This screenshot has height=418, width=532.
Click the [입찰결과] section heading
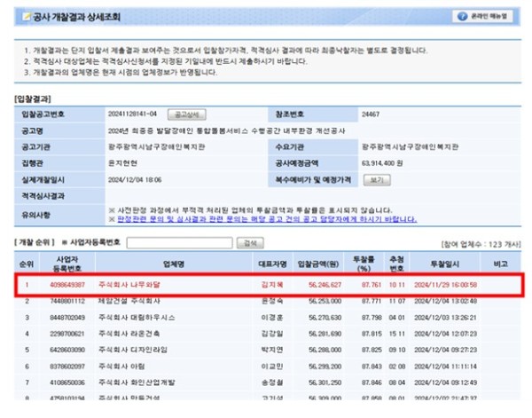(33, 99)
